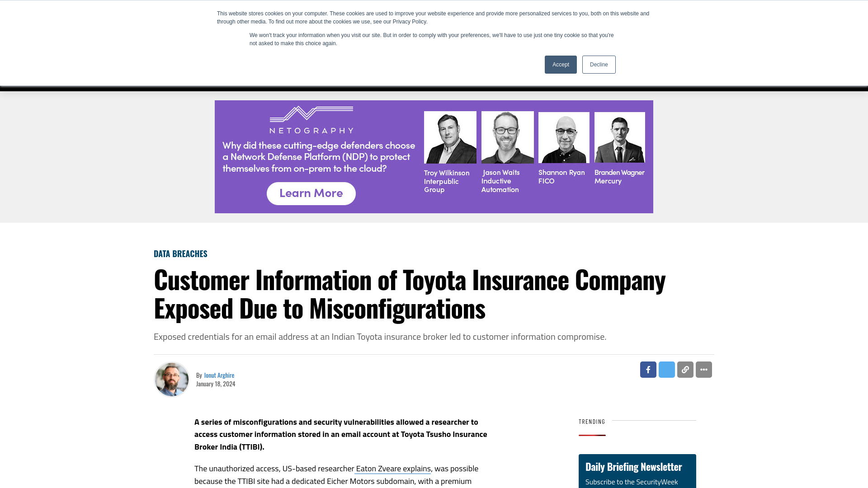
Task: Click Jason Waits' profile photo
Action: (x=507, y=136)
